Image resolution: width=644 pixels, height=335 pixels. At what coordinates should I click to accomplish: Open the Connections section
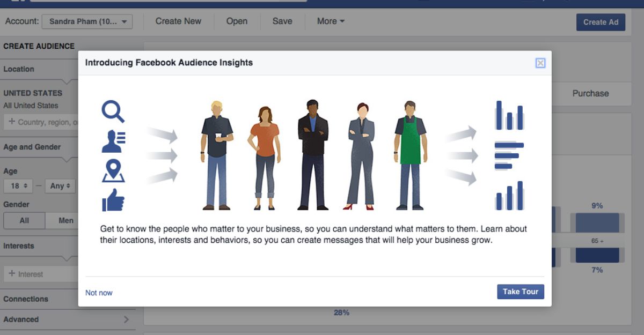click(26, 299)
